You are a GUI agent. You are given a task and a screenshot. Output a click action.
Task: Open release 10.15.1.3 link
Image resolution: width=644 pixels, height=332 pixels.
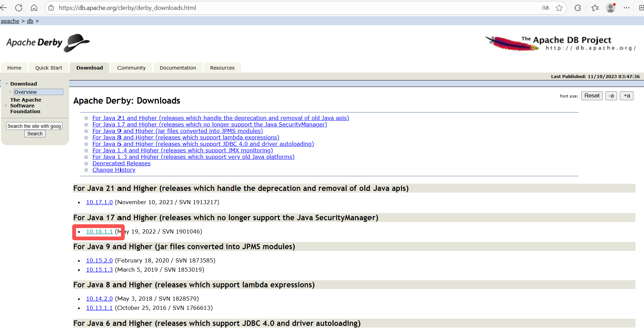(99, 270)
